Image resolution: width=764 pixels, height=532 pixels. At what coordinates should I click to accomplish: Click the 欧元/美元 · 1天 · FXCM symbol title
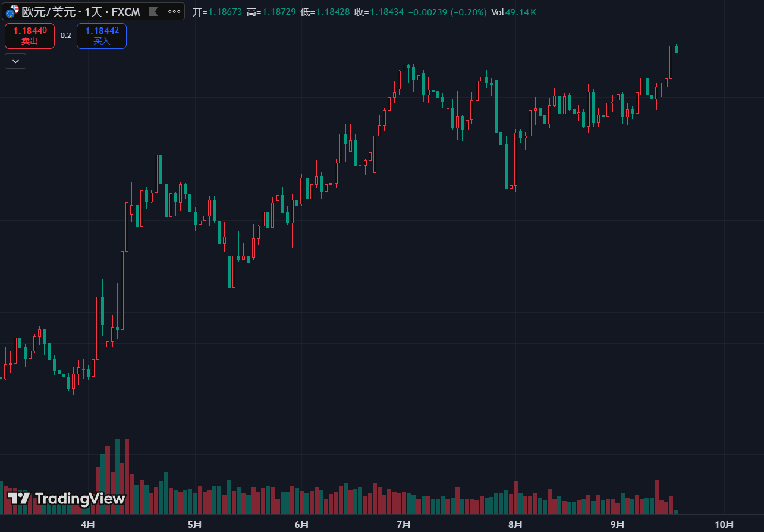click(x=81, y=11)
